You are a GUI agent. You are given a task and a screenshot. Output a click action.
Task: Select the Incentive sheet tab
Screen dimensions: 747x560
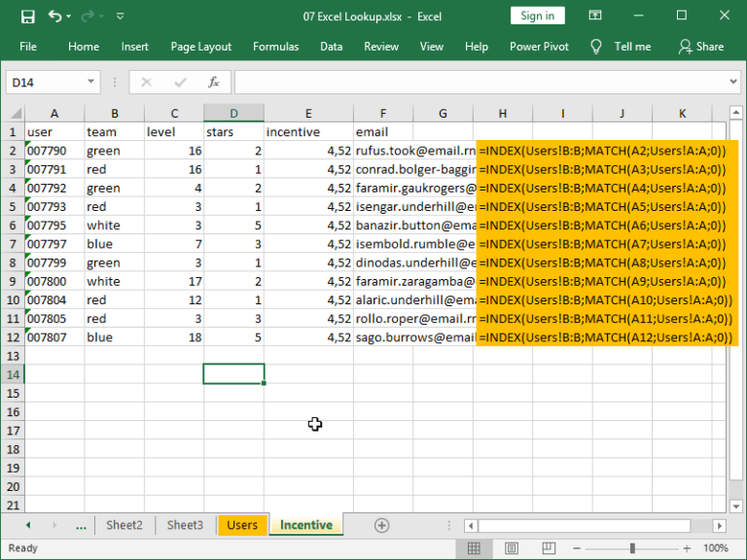pyautogui.click(x=305, y=525)
